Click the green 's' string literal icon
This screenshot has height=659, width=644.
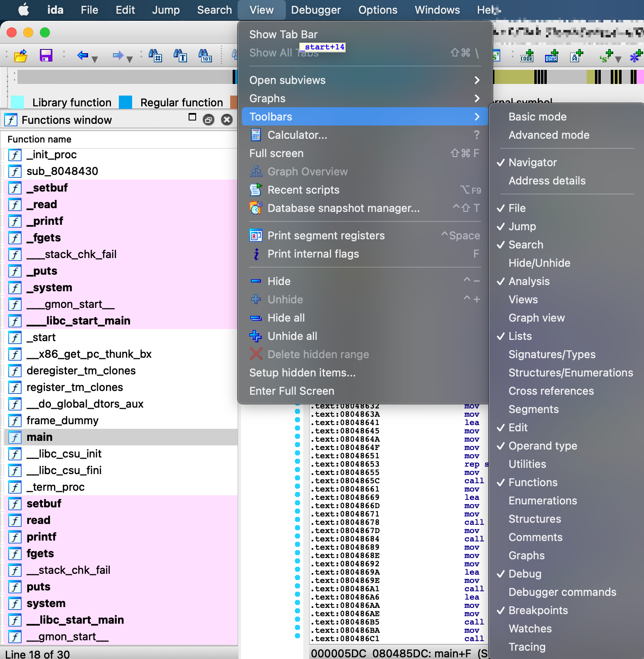coord(606,56)
